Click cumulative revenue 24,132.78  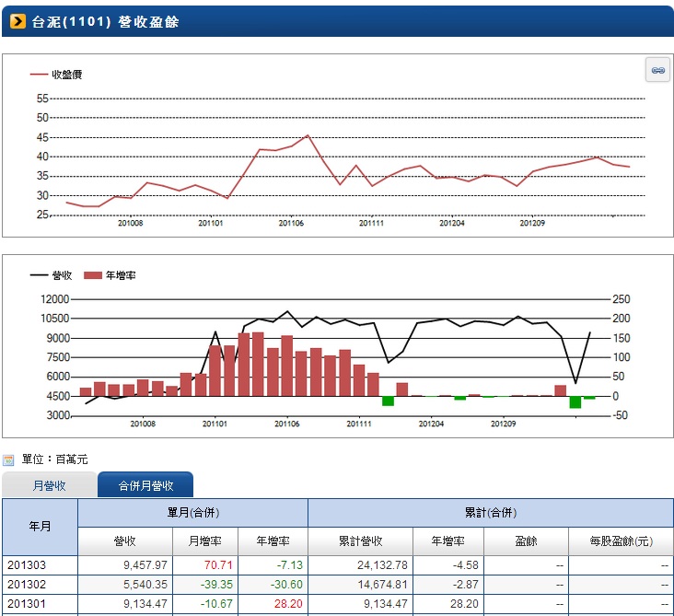click(382, 564)
